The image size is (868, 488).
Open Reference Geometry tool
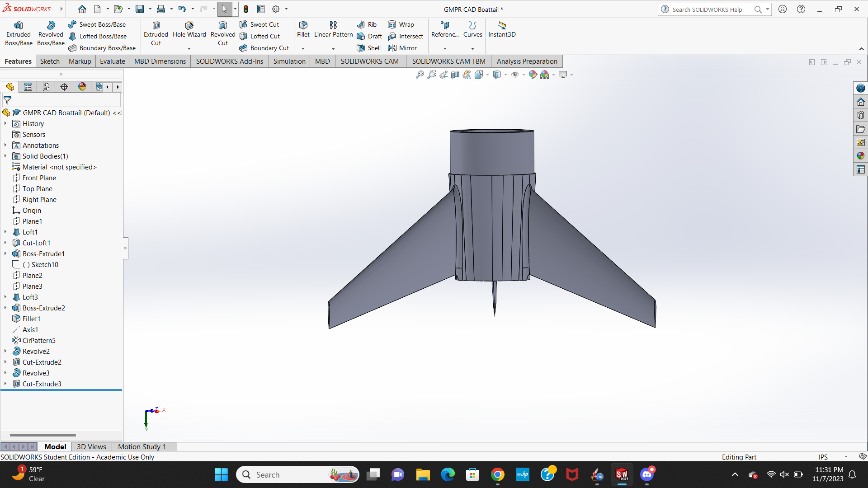point(445,30)
